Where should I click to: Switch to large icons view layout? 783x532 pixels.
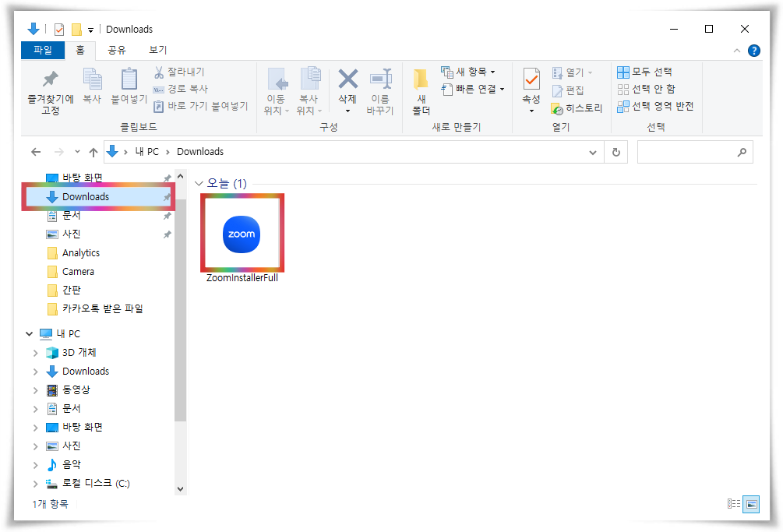(751, 504)
